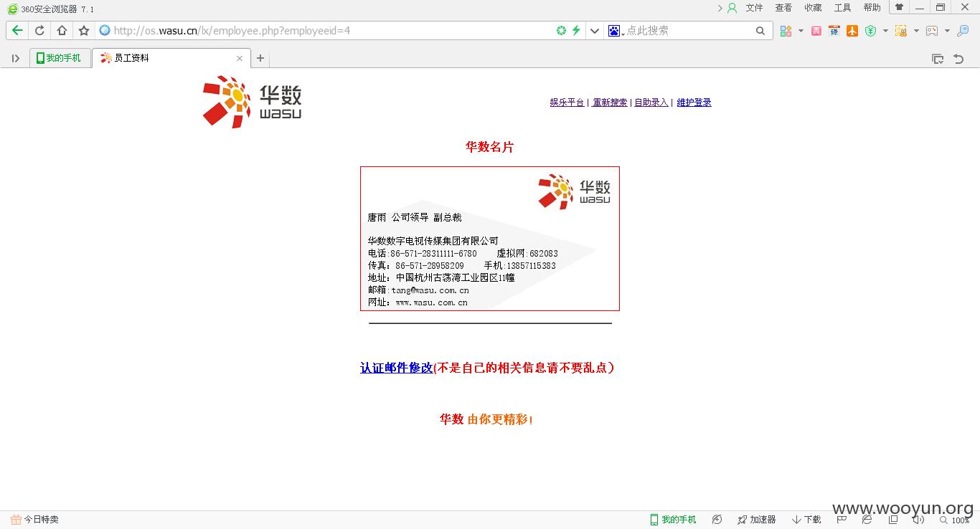980x529 pixels.
Task: Click the clock history icon in status bar
Action: click(717, 520)
